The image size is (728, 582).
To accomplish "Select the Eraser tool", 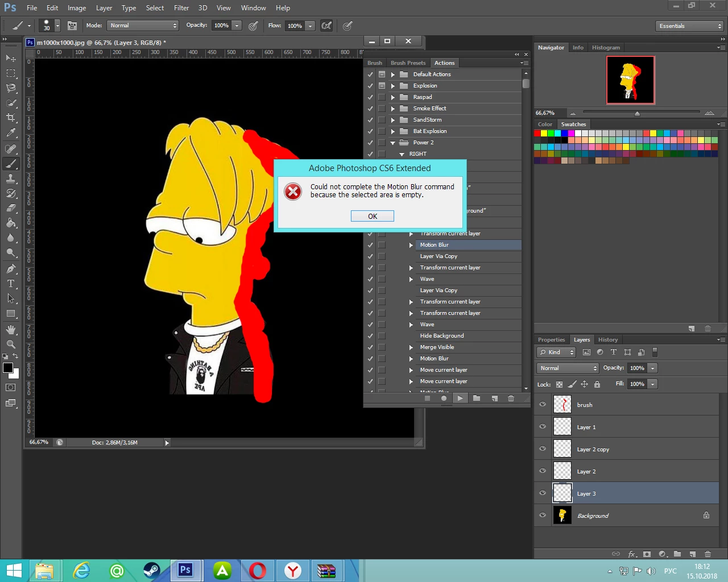I will [x=11, y=208].
